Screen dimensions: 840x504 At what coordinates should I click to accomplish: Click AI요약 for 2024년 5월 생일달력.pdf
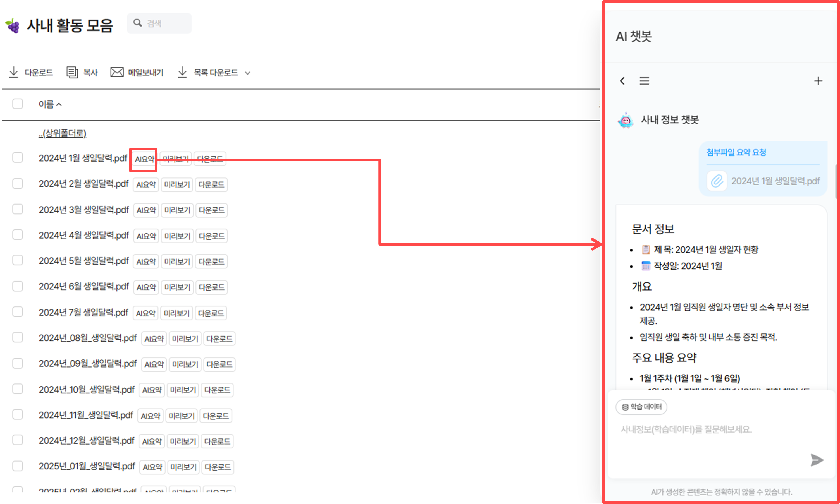point(146,261)
